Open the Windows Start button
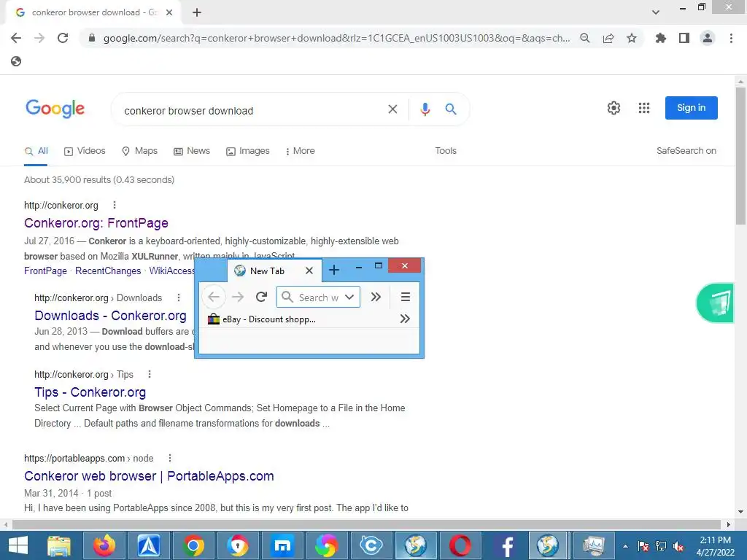The image size is (747, 560). point(18,545)
